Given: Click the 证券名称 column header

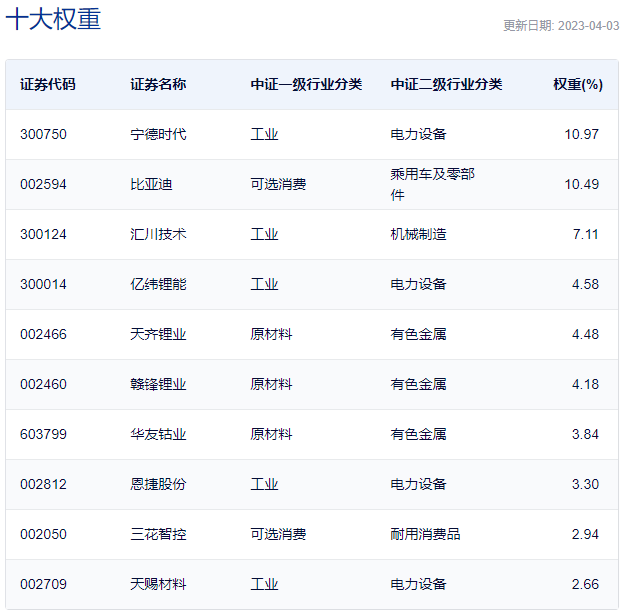Looking at the screenshot, I should pos(158,85).
